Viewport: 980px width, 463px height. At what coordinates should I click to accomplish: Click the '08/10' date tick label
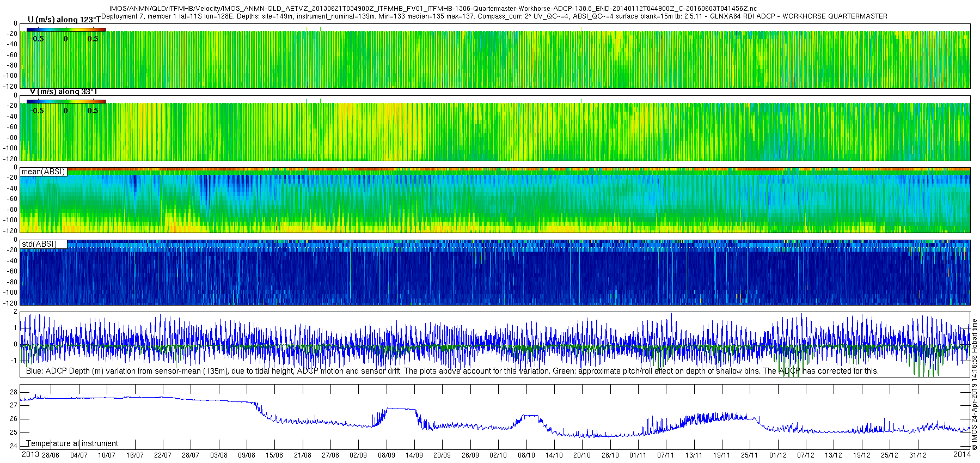pos(526,455)
